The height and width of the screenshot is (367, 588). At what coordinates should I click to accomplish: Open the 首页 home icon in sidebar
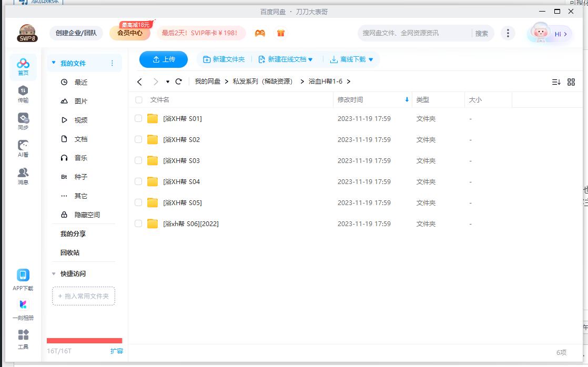[23, 67]
